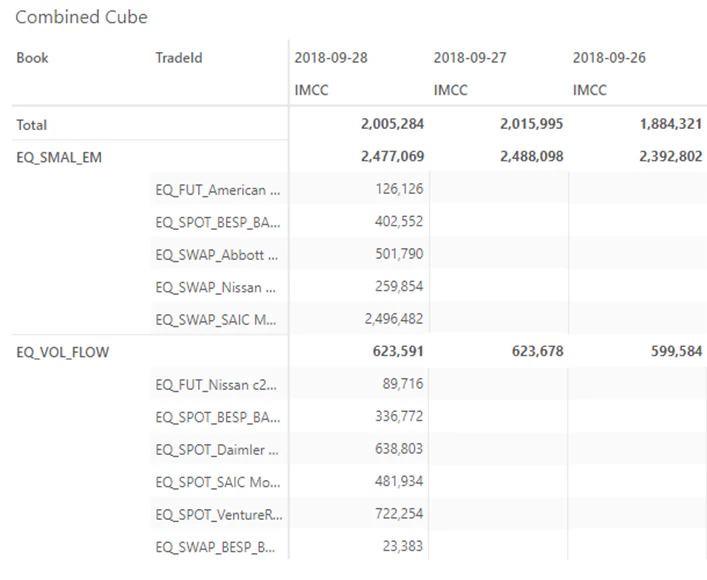Click total value 1,884,321
This screenshot has width=707, height=580.
(x=671, y=124)
